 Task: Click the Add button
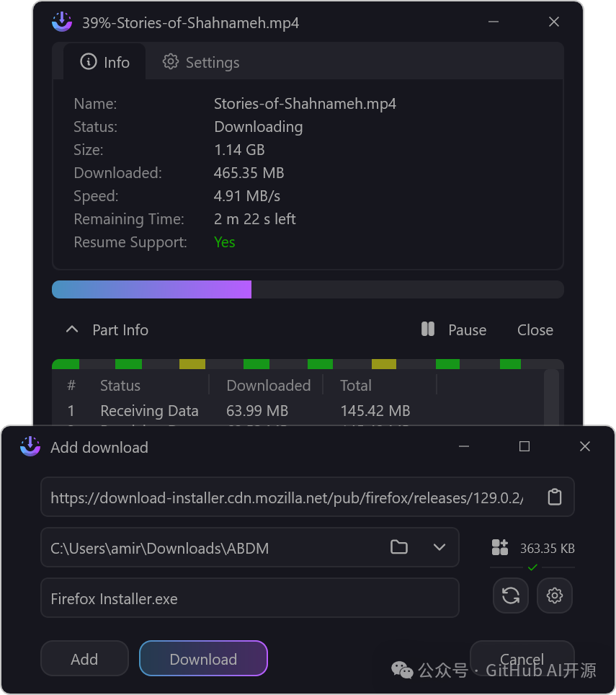[84, 659]
